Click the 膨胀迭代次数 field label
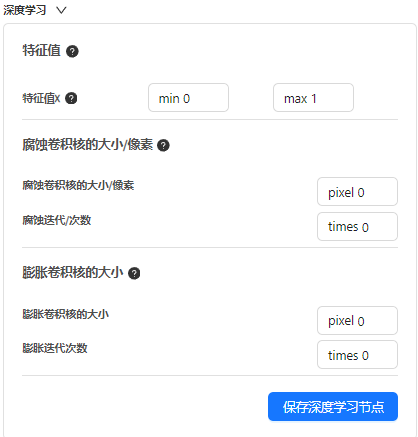This screenshot has height=437, width=418. coord(55,348)
